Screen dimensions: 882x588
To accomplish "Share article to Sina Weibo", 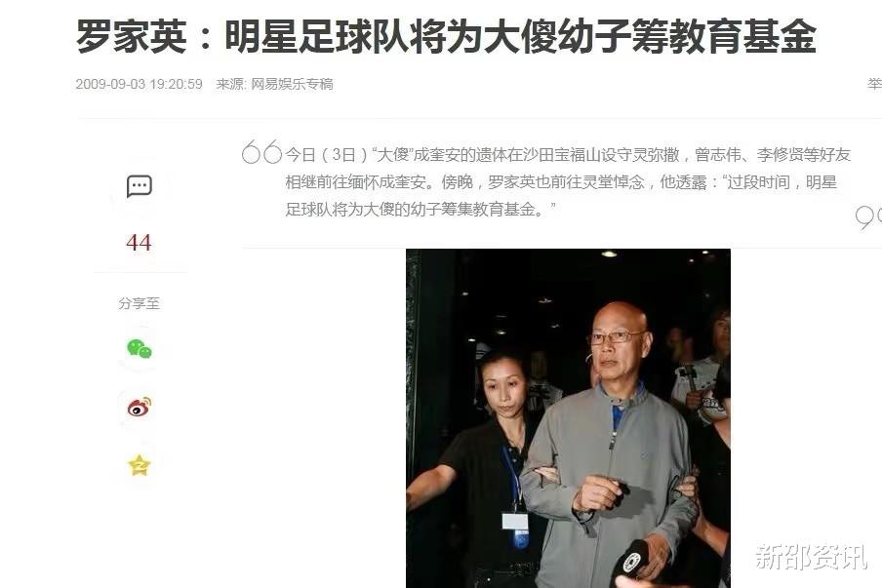I will 139,407.
